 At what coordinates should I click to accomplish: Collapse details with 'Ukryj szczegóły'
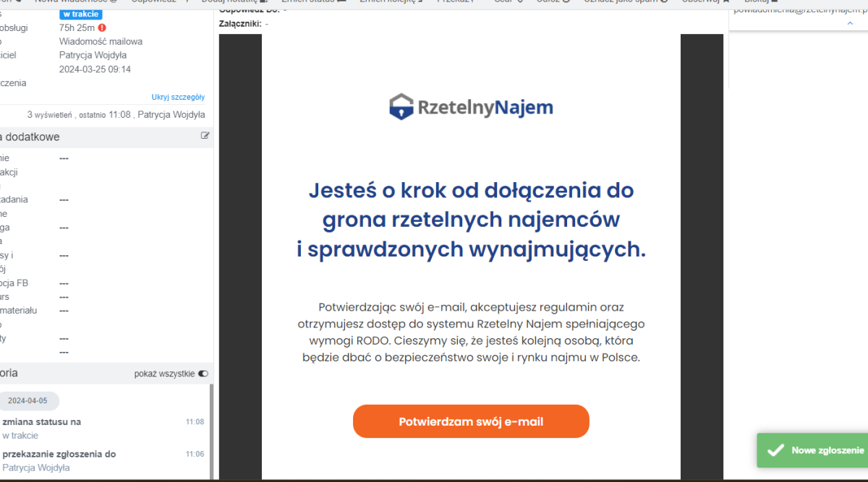pyautogui.click(x=178, y=97)
